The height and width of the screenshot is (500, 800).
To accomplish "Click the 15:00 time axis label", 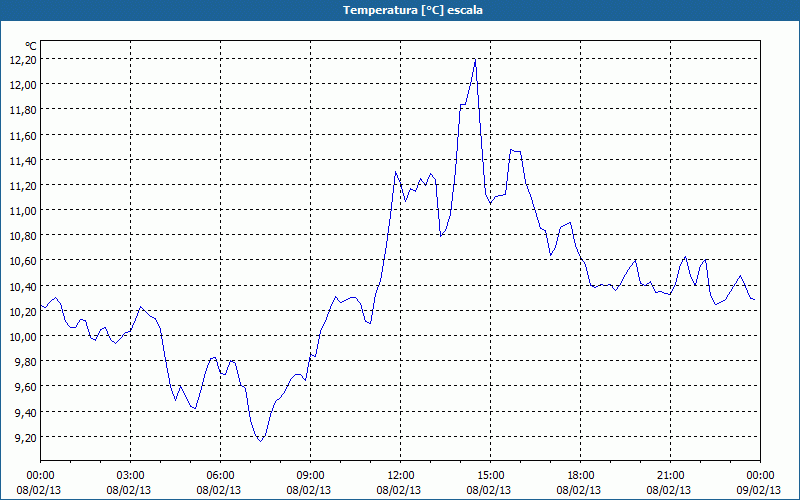I will 490,476.
